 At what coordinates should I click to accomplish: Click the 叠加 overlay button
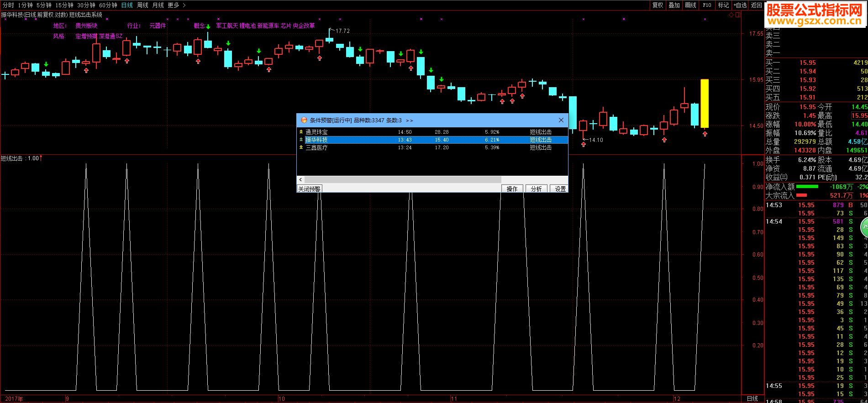[674, 5]
